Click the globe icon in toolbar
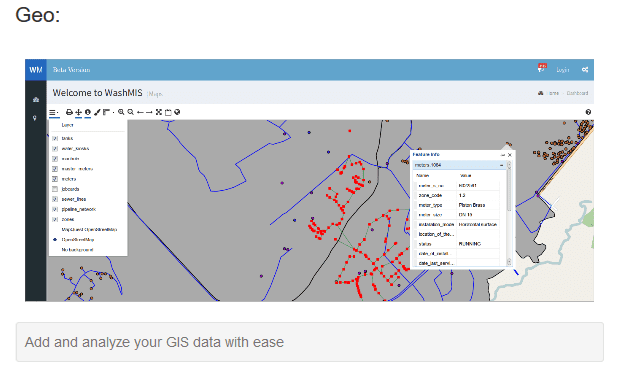Image resolution: width=618 pixels, height=382 pixels. click(x=177, y=112)
